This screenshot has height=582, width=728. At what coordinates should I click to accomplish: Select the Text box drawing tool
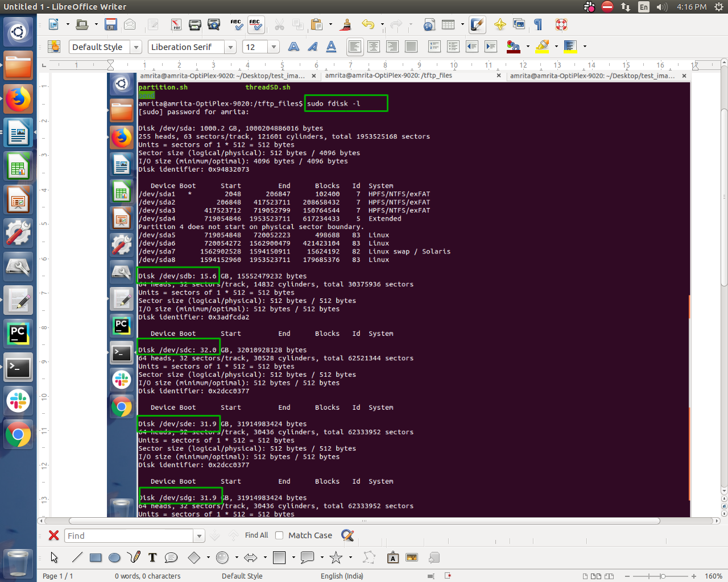point(152,558)
